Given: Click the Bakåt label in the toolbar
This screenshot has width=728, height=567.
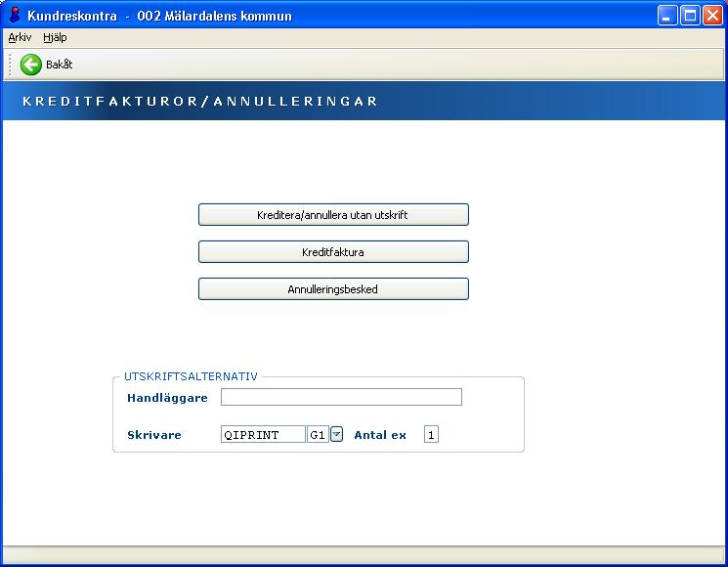Looking at the screenshot, I should click(x=59, y=65).
